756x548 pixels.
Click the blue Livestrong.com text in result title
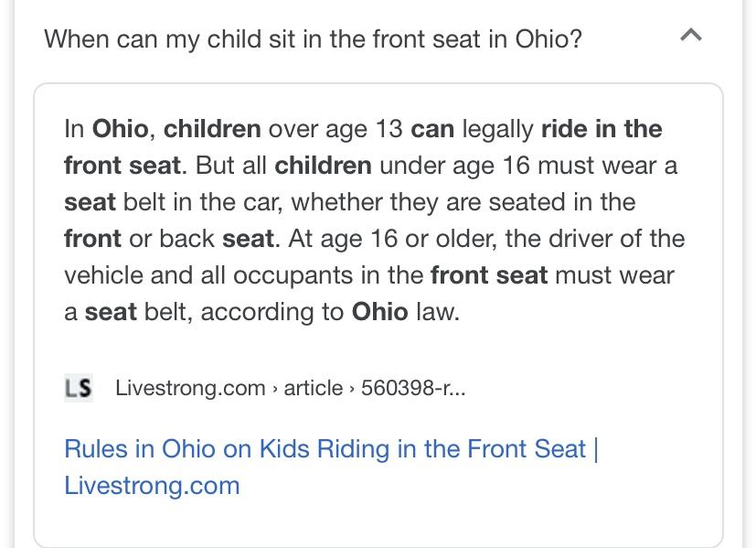[152, 485]
